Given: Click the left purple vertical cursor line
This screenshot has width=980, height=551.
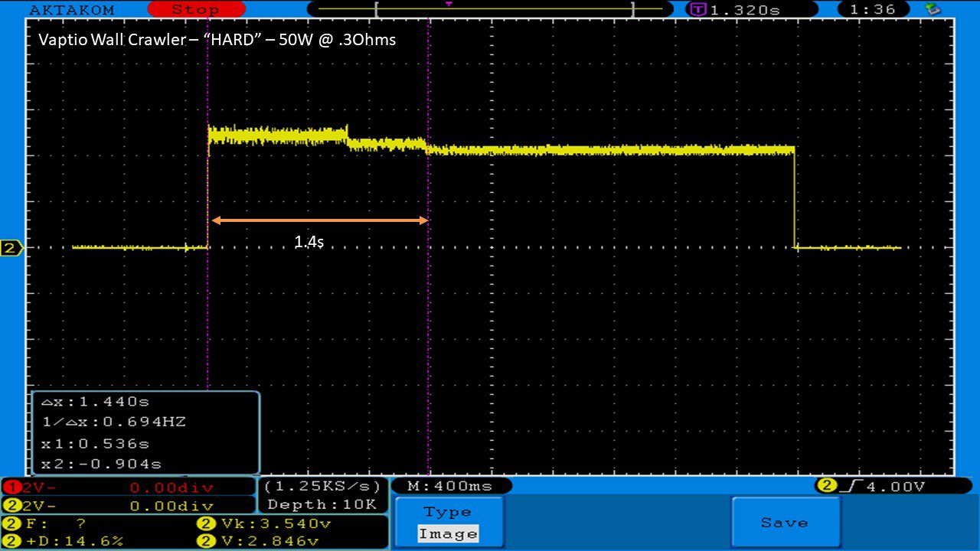Looking at the screenshot, I should pyautogui.click(x=207, y=321).
